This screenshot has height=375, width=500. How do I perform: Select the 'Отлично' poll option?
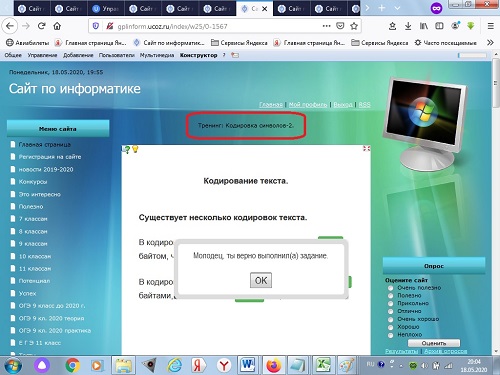(390, 311)
